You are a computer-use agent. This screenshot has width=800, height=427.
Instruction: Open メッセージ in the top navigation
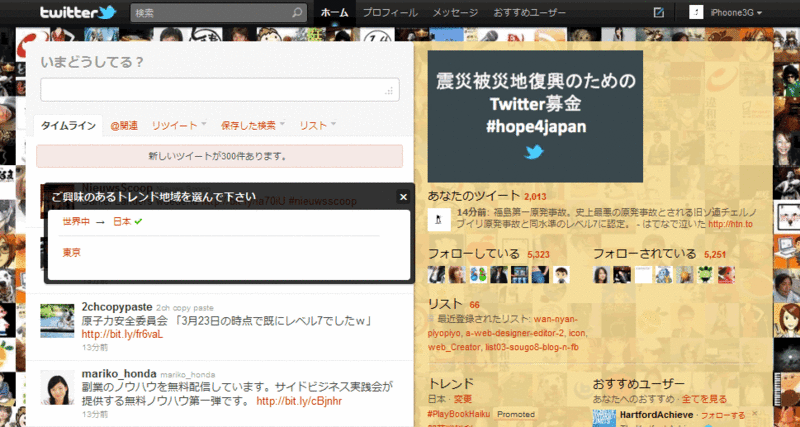click(455, 13)
